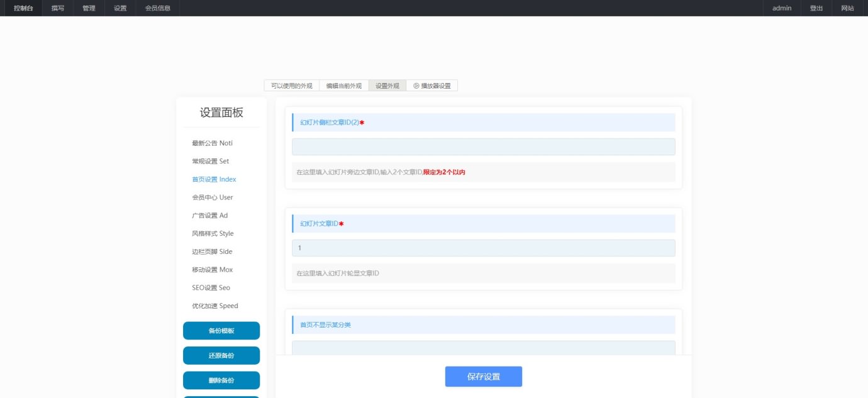Open the 会员信息 menu

158,8
